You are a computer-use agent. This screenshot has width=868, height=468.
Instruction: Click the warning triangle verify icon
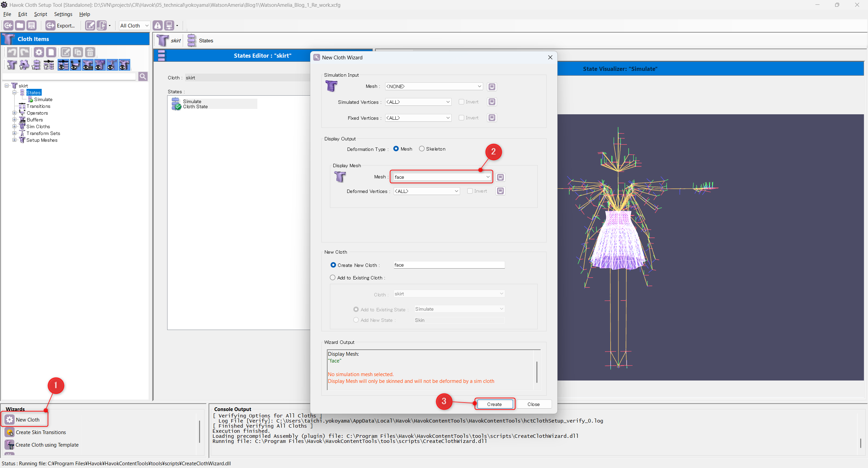(x=158, y=25)
